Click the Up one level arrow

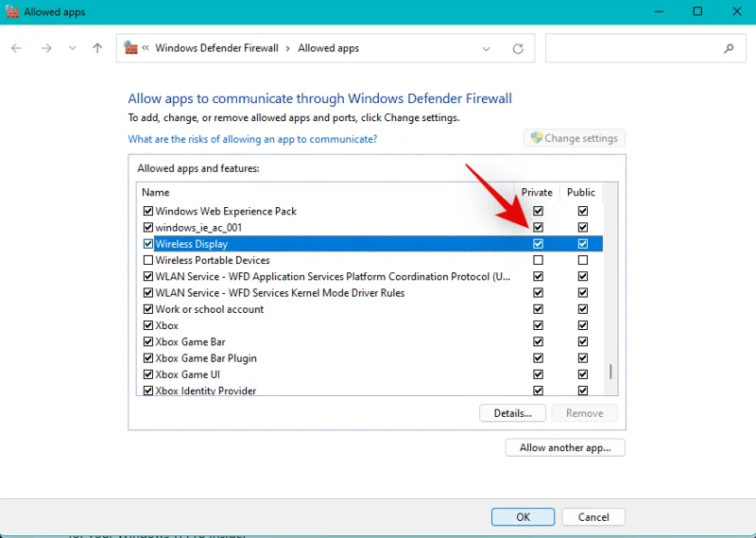coord(97,48)
